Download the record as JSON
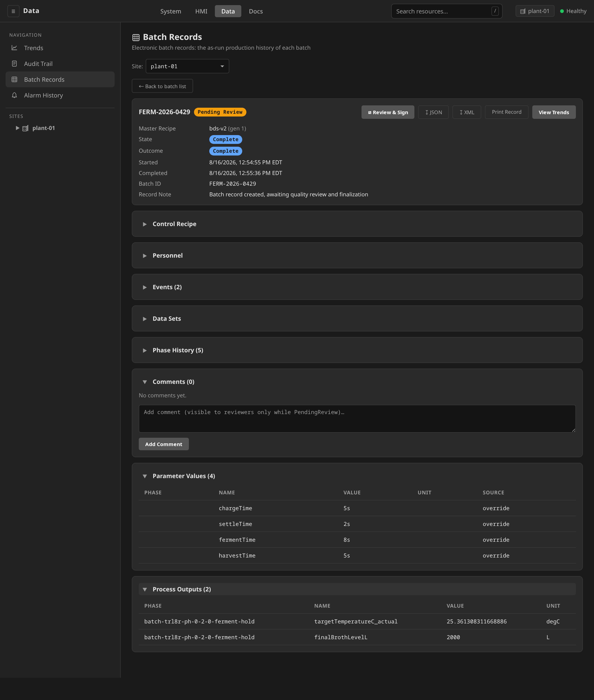This screenshot has height=700, width=594. pos(433,112)
